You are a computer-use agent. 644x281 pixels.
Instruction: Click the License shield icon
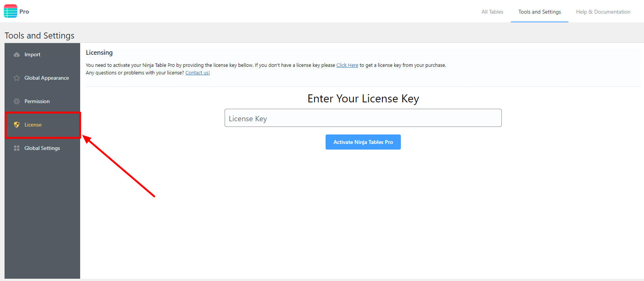point(17,125)
